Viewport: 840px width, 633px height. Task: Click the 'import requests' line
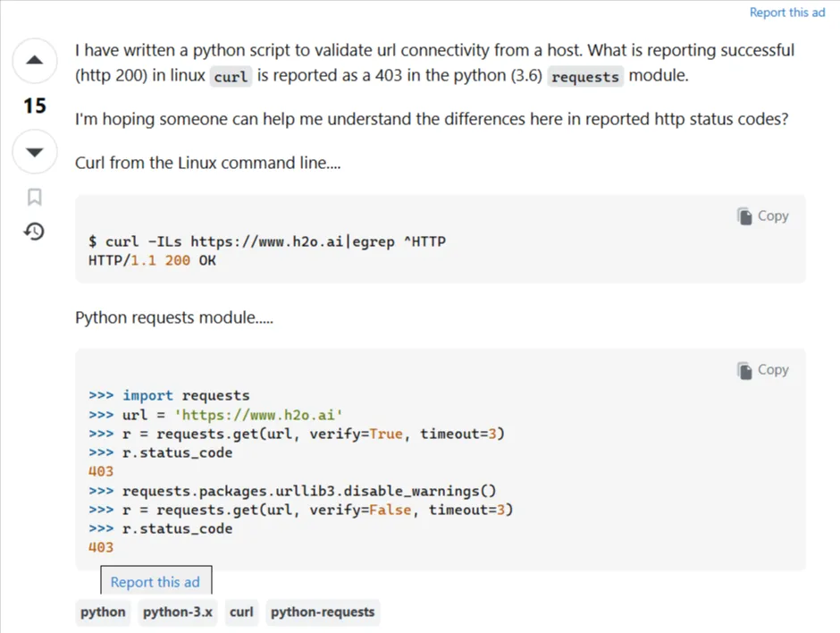tap(169, 395)
